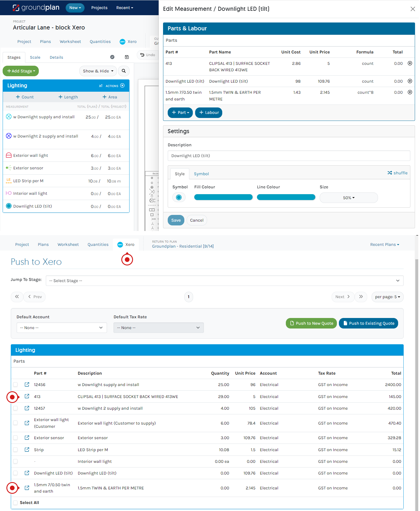Image resolution: width=420 pixels, height=511 pixels.
Task: Click the checkmark icon beside Details tab
Action: 112,57
